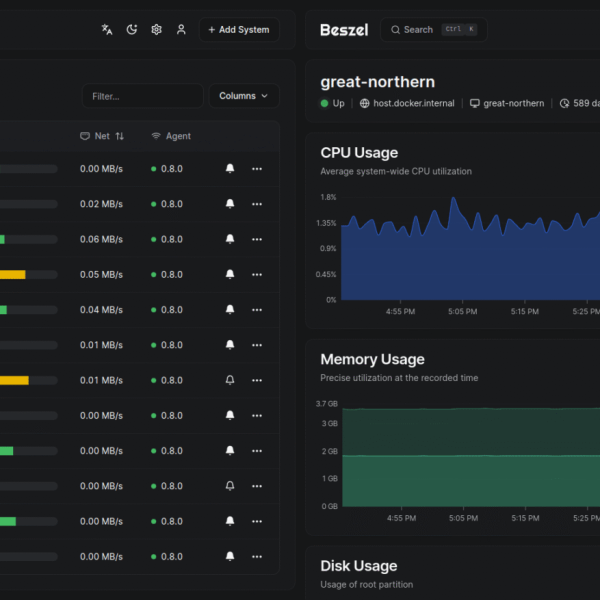
Task: Click the 0.04 MB/s net value
Action: pyautogui.click(x=101, y=310)
